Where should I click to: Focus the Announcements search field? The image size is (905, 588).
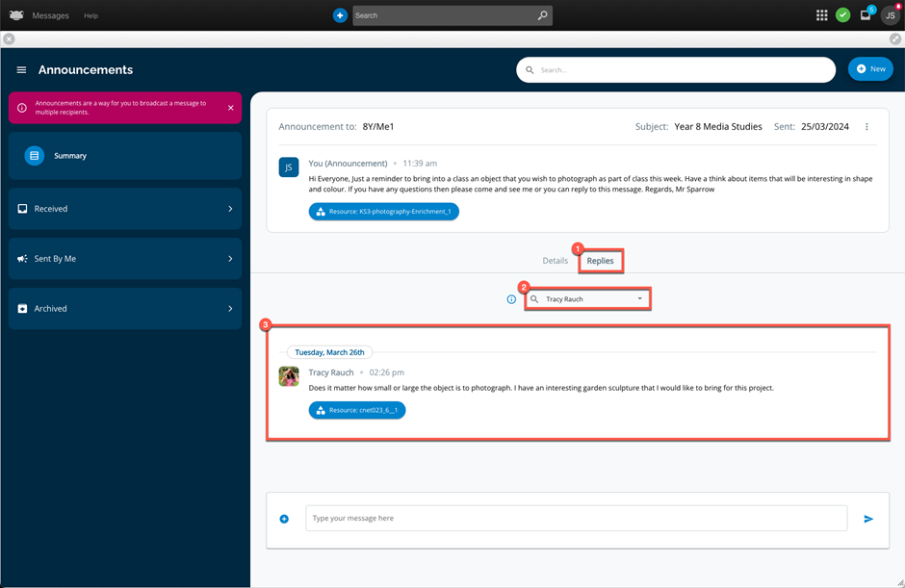[x=676, y=70]
